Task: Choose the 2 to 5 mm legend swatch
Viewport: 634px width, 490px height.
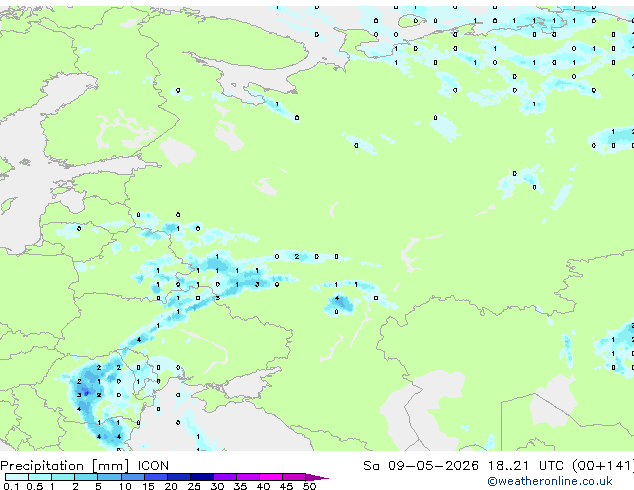Action: tap(86, 477)
